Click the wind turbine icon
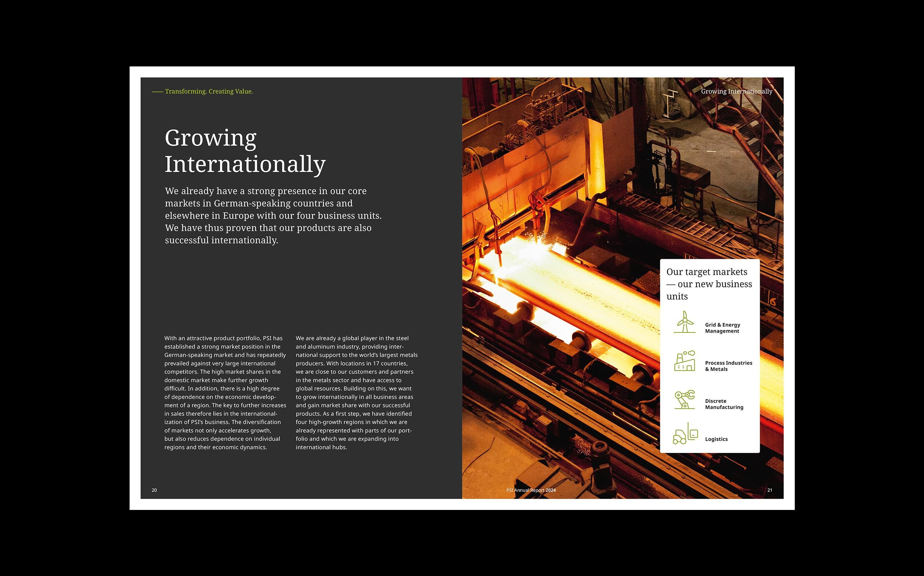This screenshot has height=576, width=924. pos(684,322)
